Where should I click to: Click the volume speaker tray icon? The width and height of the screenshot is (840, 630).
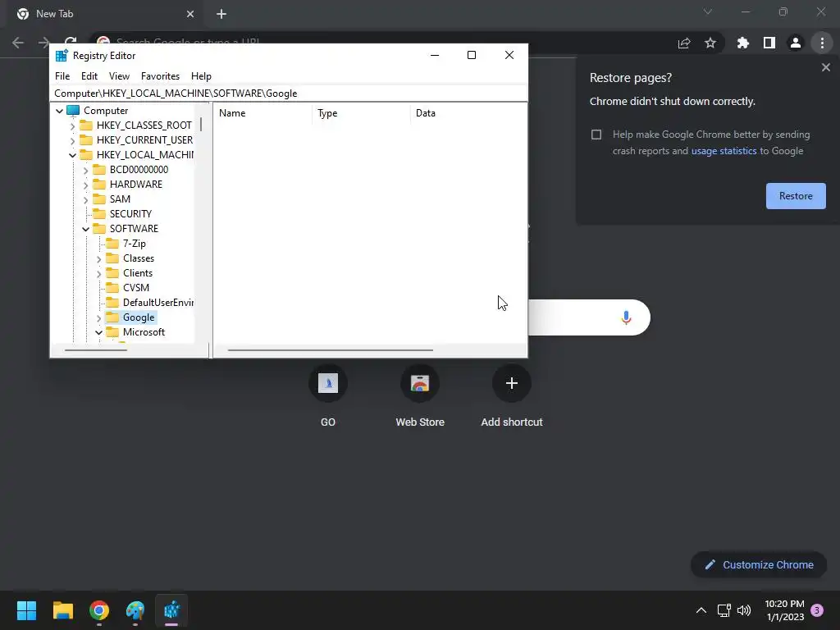coord(743,610)
